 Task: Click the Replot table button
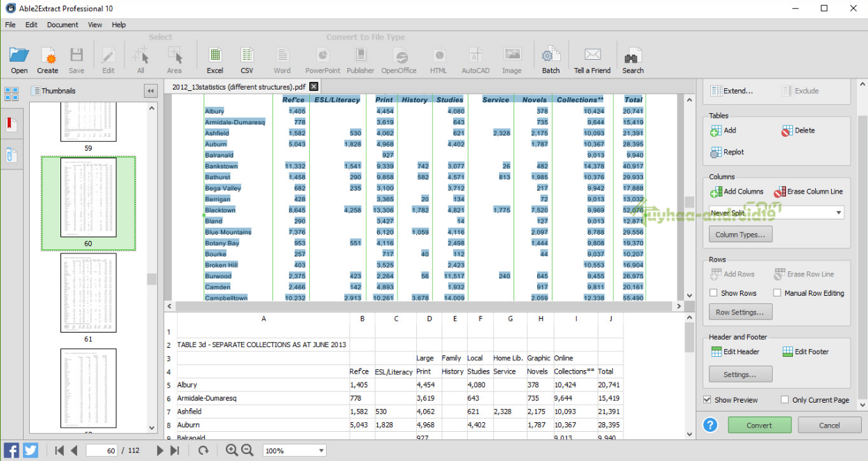coord(727,152)
